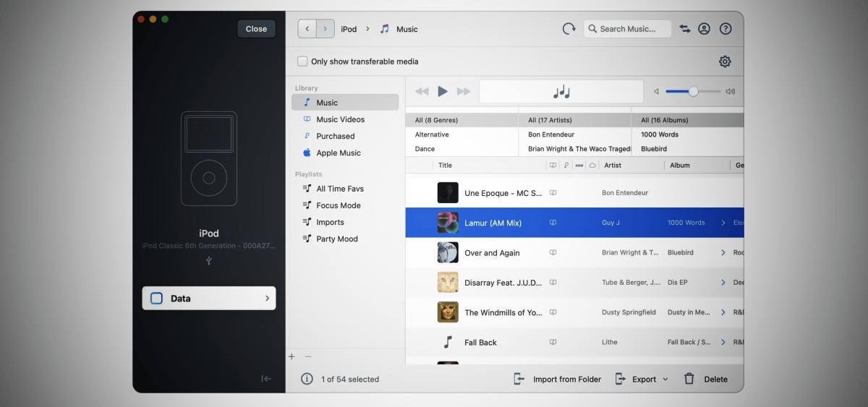Open the user account icon
This screenshot has width=868, height=407.
[704, 29]
